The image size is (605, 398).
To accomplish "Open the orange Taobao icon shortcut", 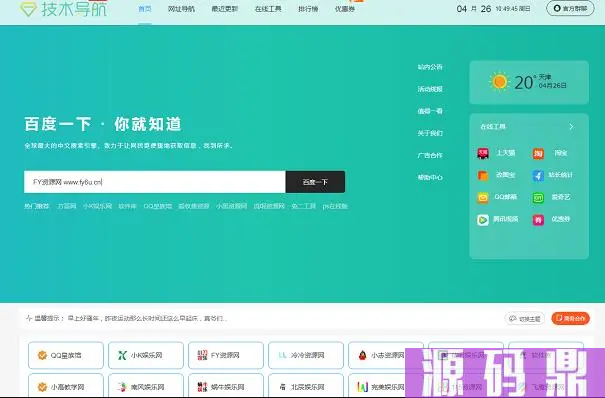I will [x=538, y=153].
